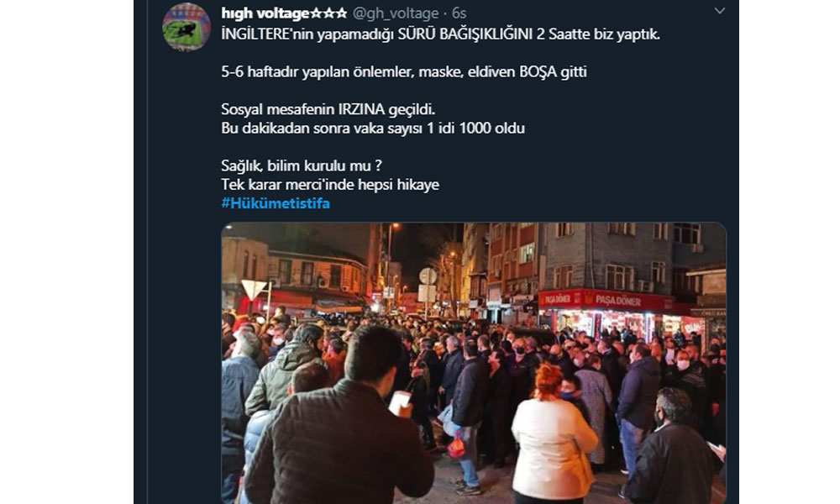Screen dimensions: 840x504
Task: Click 'Tek karar merci'inde hepsi hikaye' text
Action: (x=330, y=184)
